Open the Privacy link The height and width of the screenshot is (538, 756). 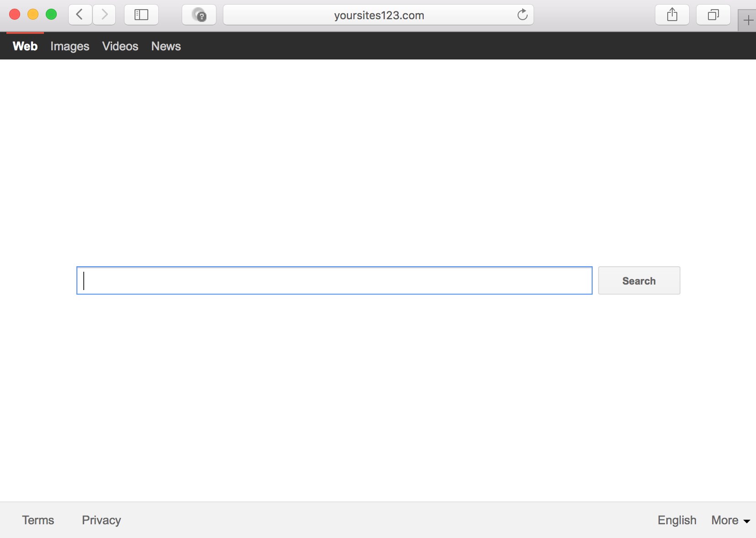point(101,520)
